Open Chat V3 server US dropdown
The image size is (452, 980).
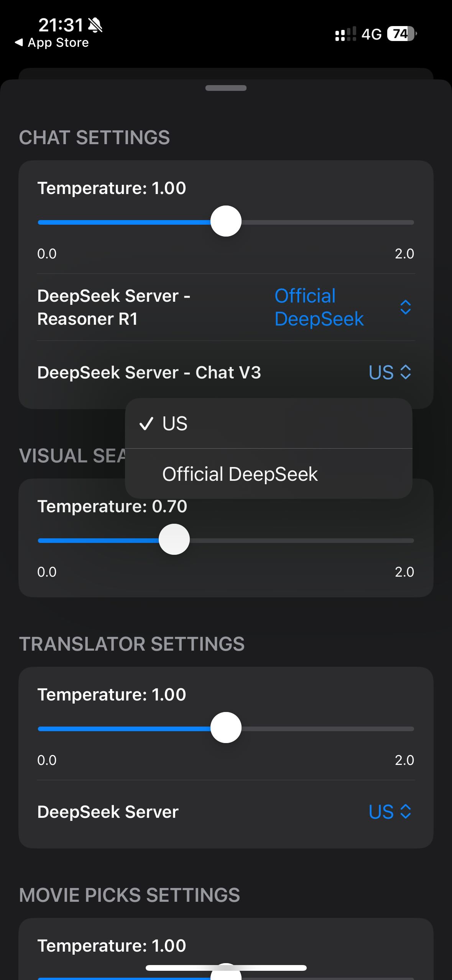click(381, 372)
